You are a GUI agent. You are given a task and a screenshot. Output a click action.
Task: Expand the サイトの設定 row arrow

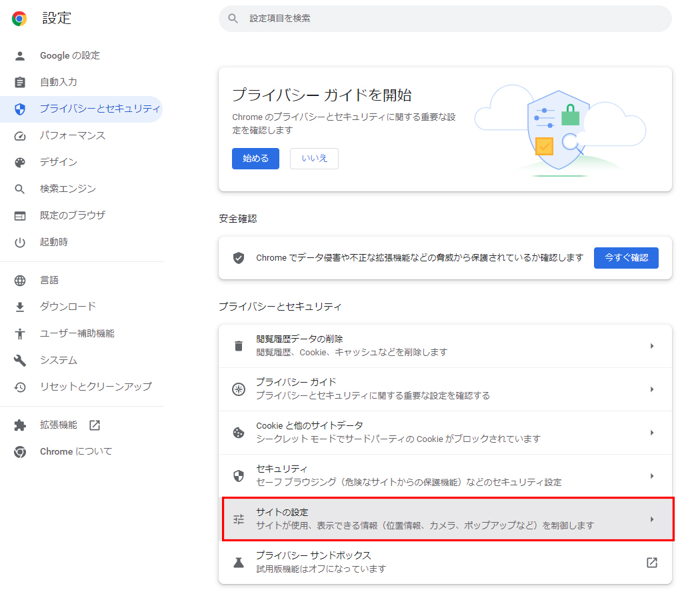click(x=652, y=519)
